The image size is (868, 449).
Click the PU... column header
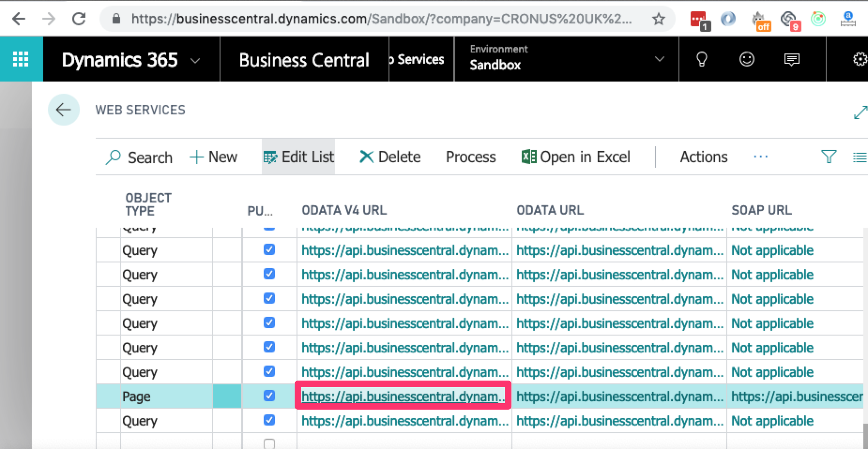pos(260,211)
